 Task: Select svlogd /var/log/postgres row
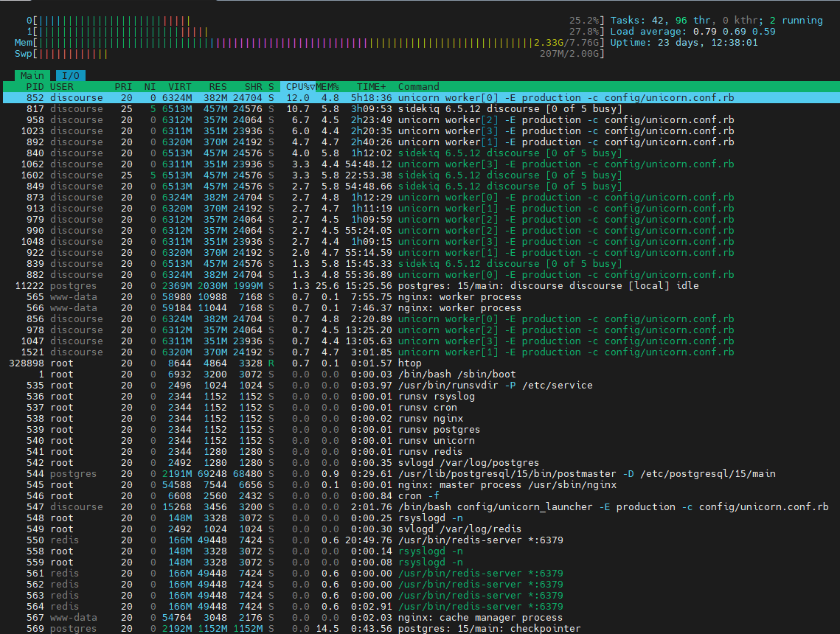tap(420, 463)
